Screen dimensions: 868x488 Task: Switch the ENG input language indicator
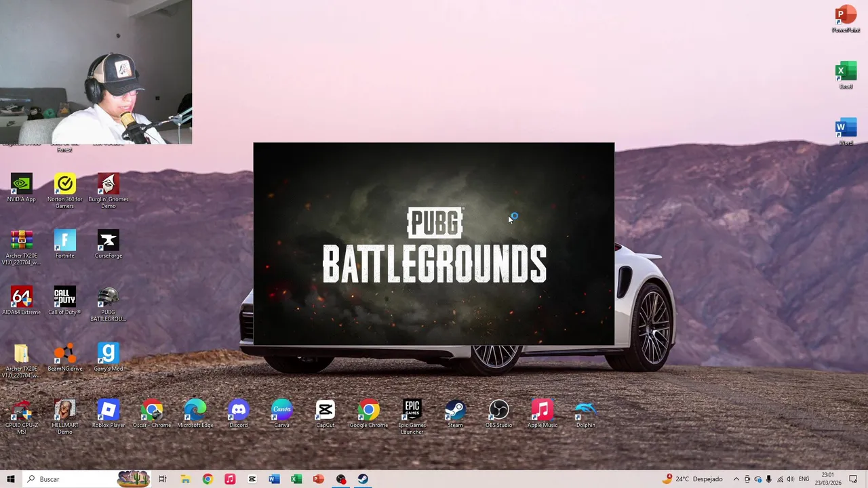click(804, 479)
